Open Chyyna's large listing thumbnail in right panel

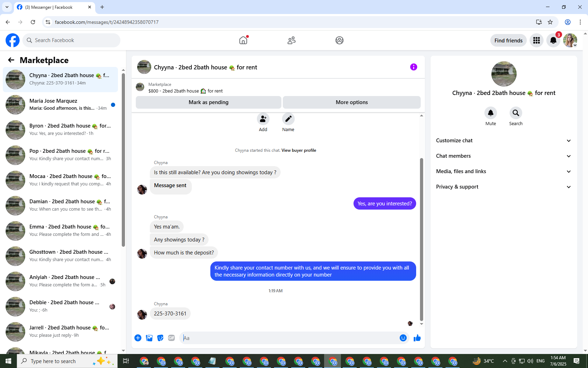click(504, 74)
